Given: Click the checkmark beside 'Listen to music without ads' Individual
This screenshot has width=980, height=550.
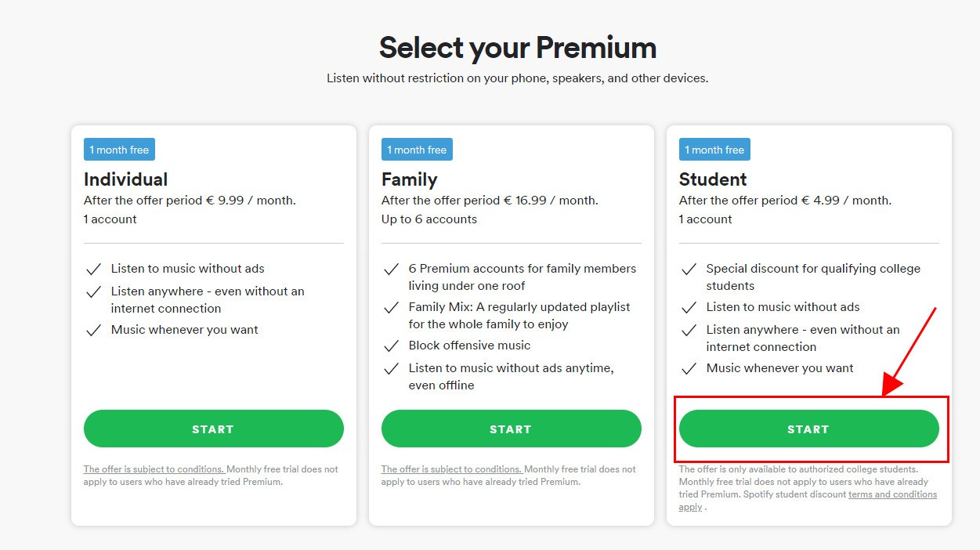Looking at the screenshot, I should point(94,268).
